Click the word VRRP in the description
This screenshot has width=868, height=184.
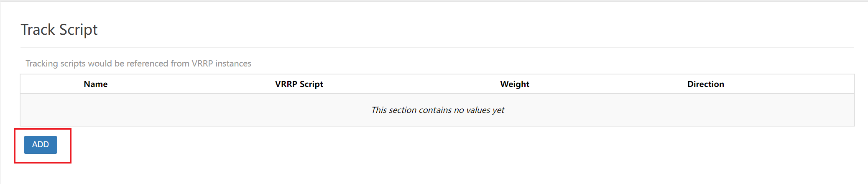click(202, 64)
